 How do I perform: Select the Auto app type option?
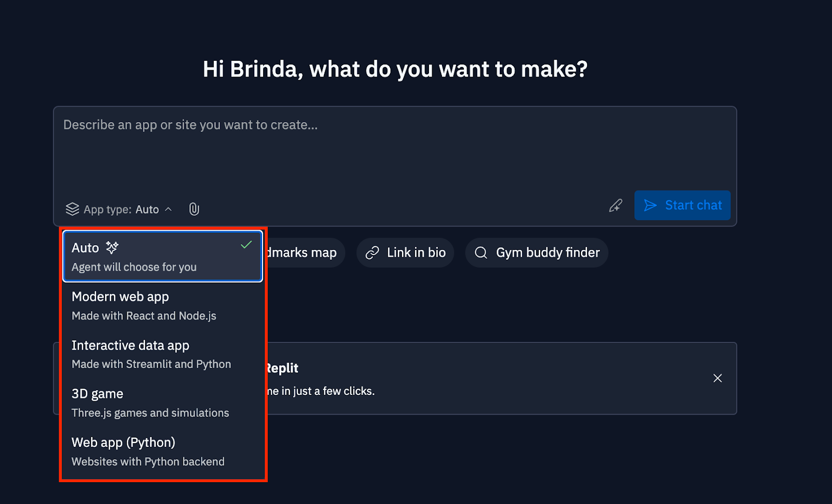tap(156, 257)
